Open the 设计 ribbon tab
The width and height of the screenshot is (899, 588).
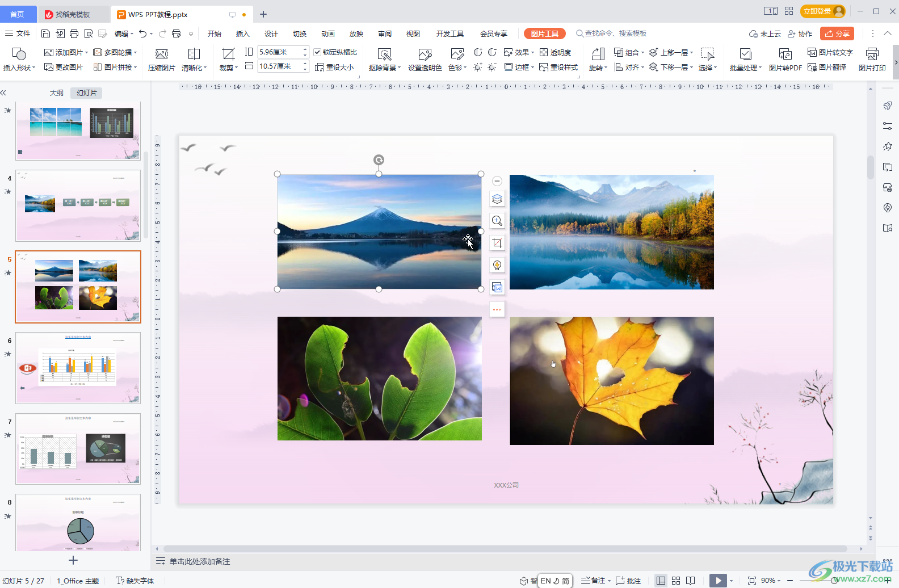[271, 33]
